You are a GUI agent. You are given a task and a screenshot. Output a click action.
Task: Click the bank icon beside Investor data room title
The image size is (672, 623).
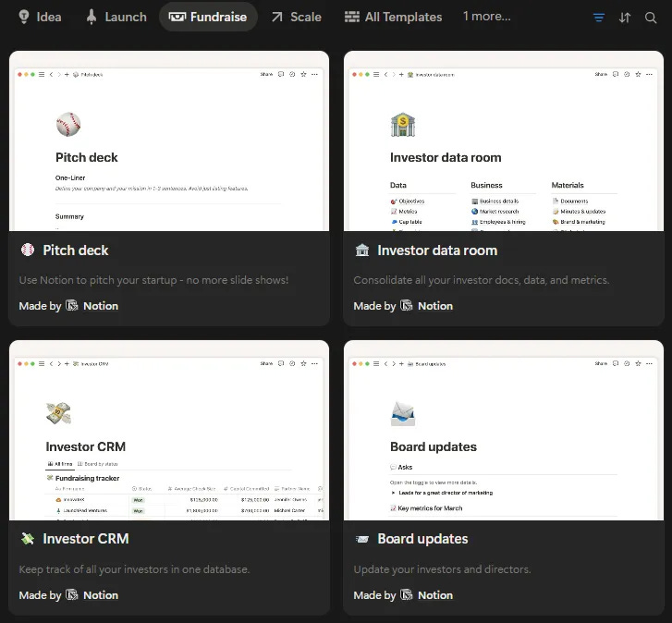click(362, 250)
